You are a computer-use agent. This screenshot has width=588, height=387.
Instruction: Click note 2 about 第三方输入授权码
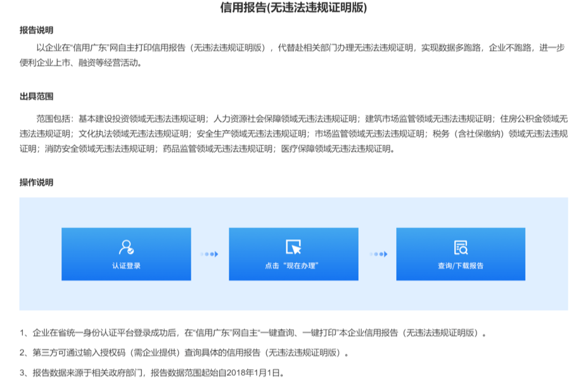coord(184,353)
